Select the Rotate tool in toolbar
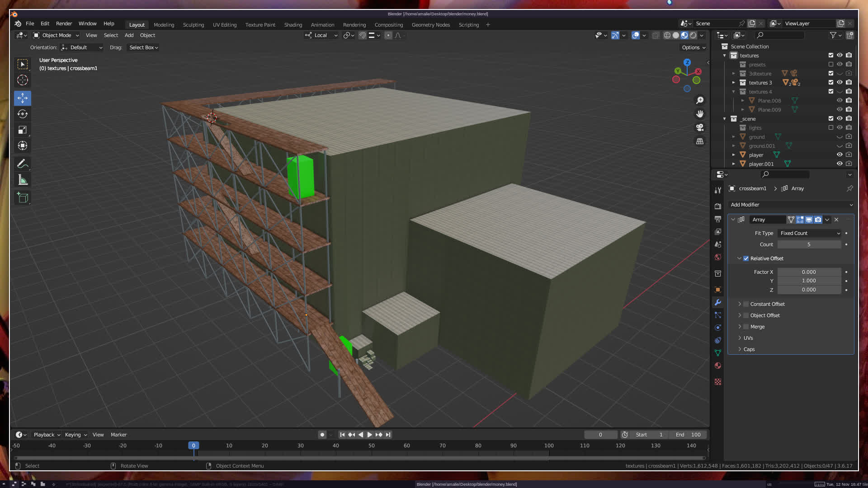This screenshot has height=488, width=868. tap(23, 114)
